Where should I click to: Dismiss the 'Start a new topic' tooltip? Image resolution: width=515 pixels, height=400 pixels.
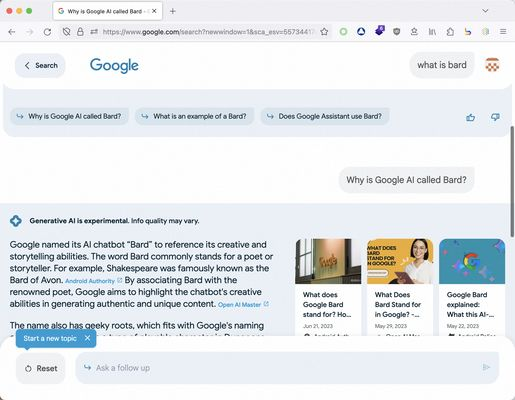tap(87, 338)
